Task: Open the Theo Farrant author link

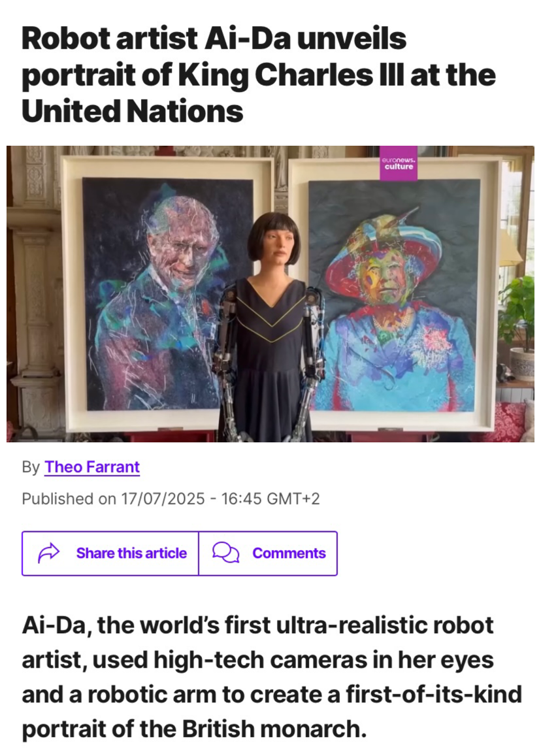Action: pos(92,467)
